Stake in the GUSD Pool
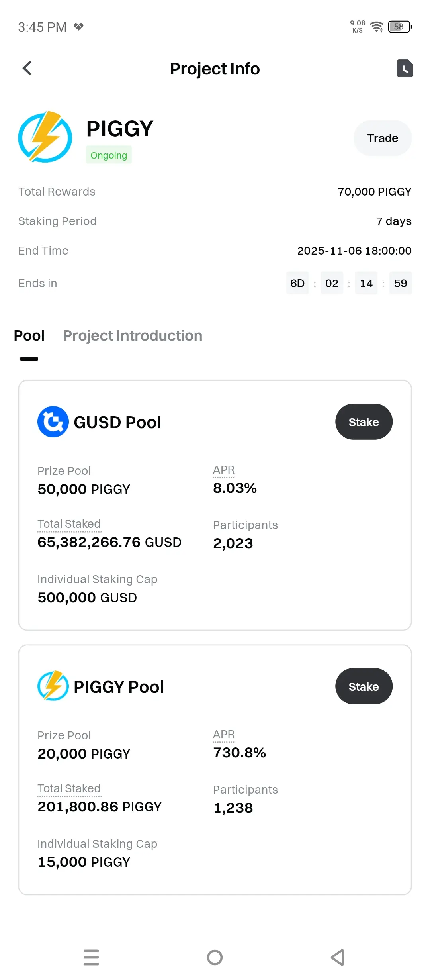This screenshot has width=430, height=980. pos(364,422)
